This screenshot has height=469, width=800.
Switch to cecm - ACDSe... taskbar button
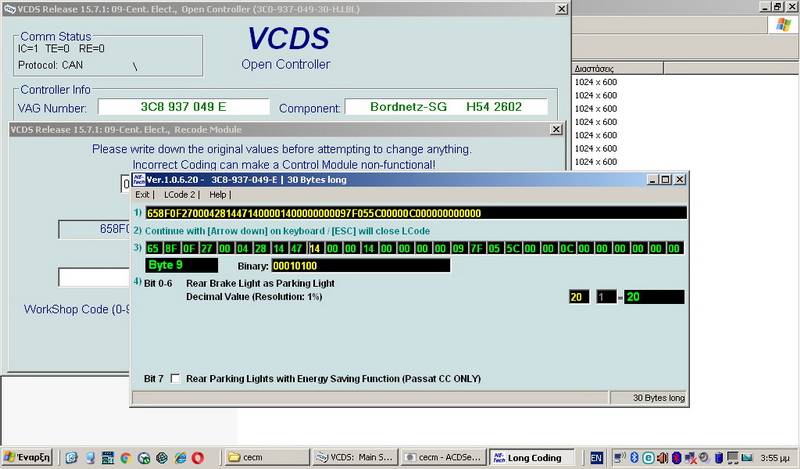[x=443, y=457]
